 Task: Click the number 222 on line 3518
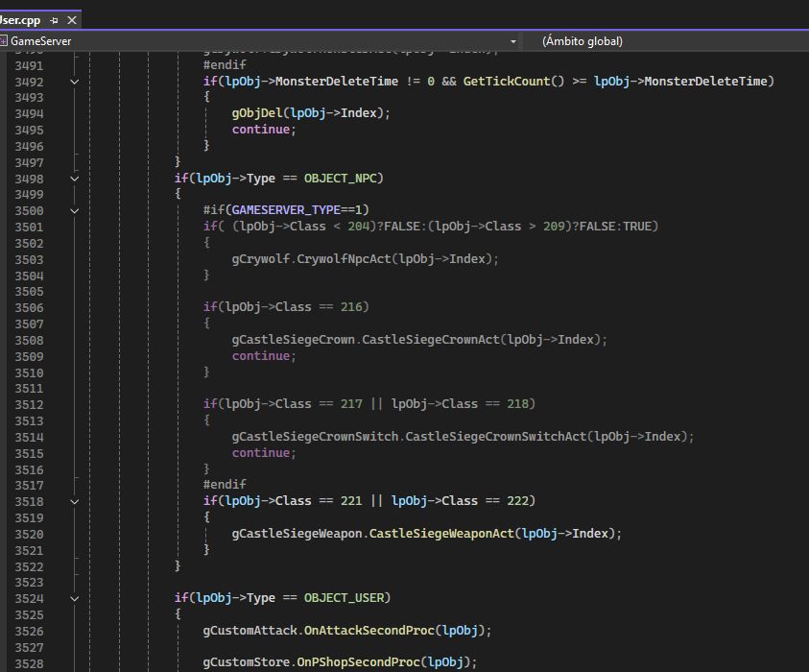517,501
